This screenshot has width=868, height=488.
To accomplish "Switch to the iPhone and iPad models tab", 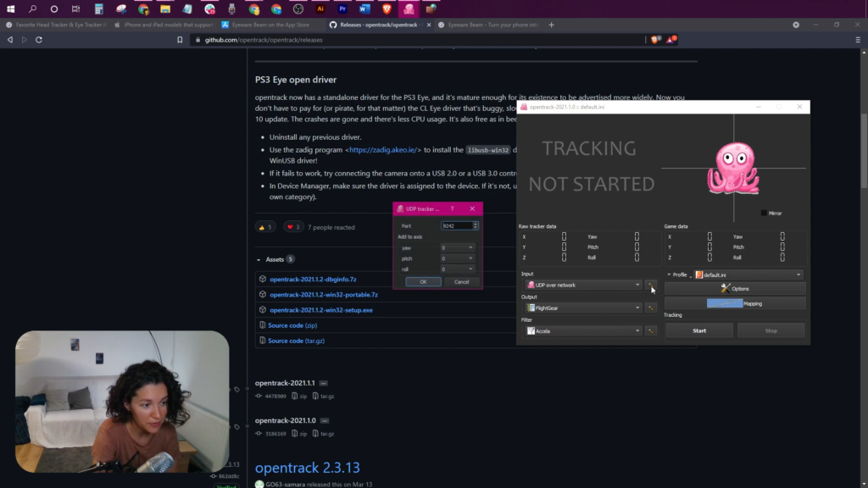I will point(165,25).
